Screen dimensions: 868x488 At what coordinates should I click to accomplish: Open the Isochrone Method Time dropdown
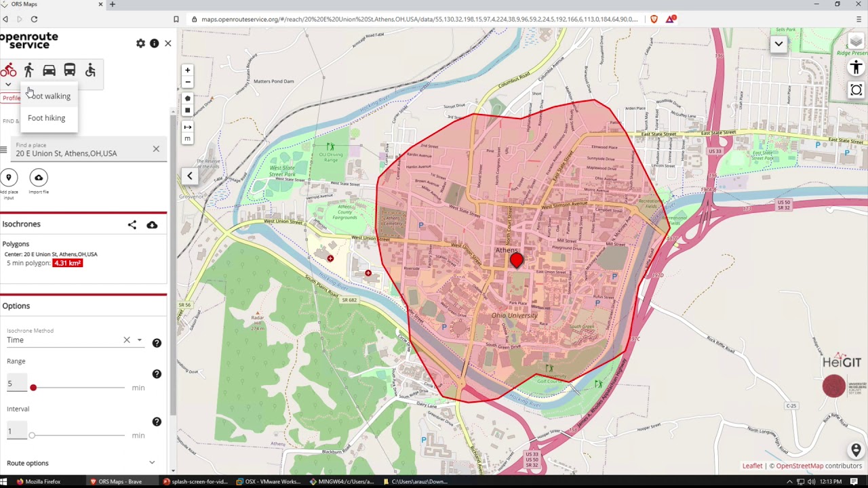click(x=139, y=340)
